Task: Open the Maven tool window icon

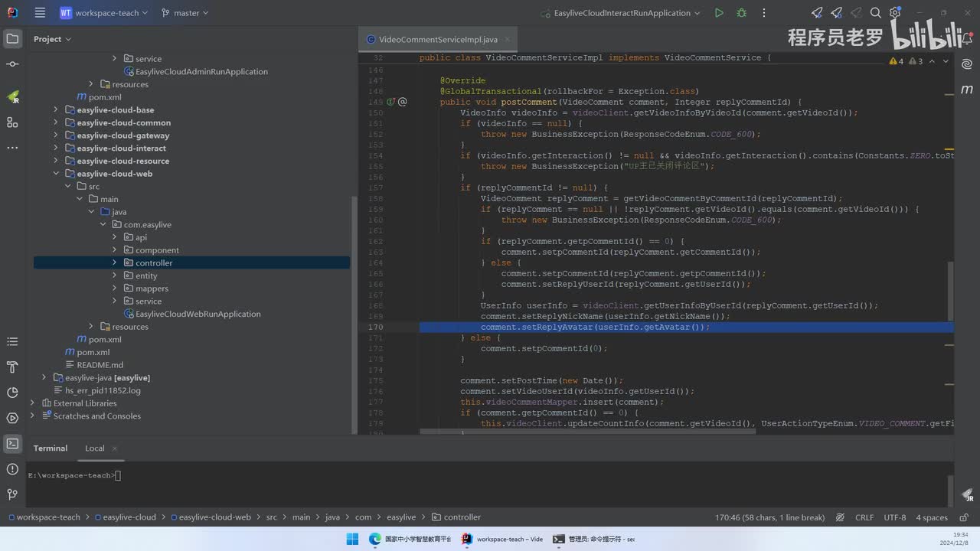Action: [x=968, y=90]
